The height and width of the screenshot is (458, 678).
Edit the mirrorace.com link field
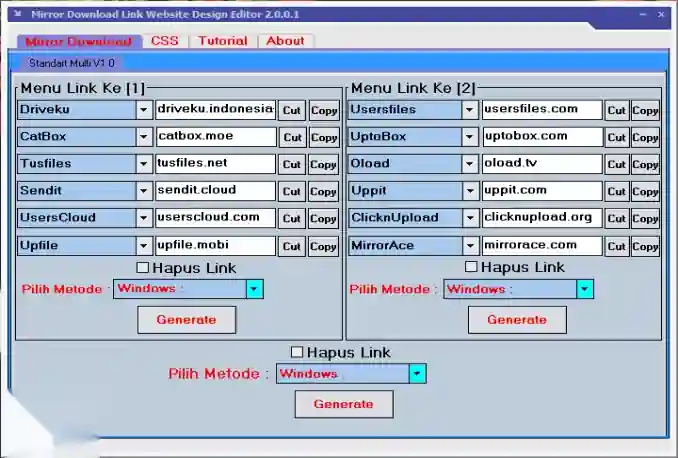click(x=542, y=246)
